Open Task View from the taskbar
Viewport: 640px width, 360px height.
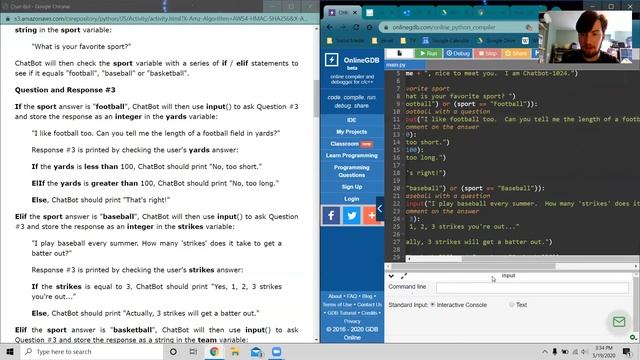coord(193,351)
